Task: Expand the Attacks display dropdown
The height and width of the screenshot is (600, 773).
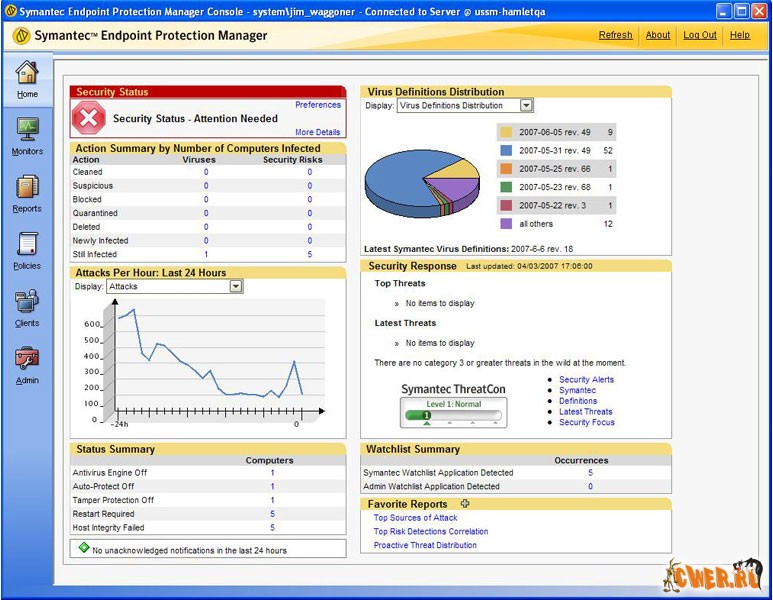Action: click(x=236, y=286)
